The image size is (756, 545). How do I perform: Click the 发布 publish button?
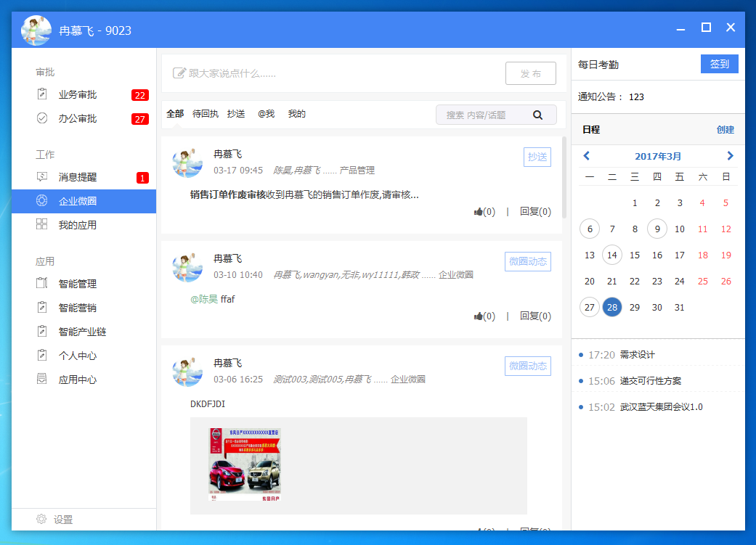531,73
